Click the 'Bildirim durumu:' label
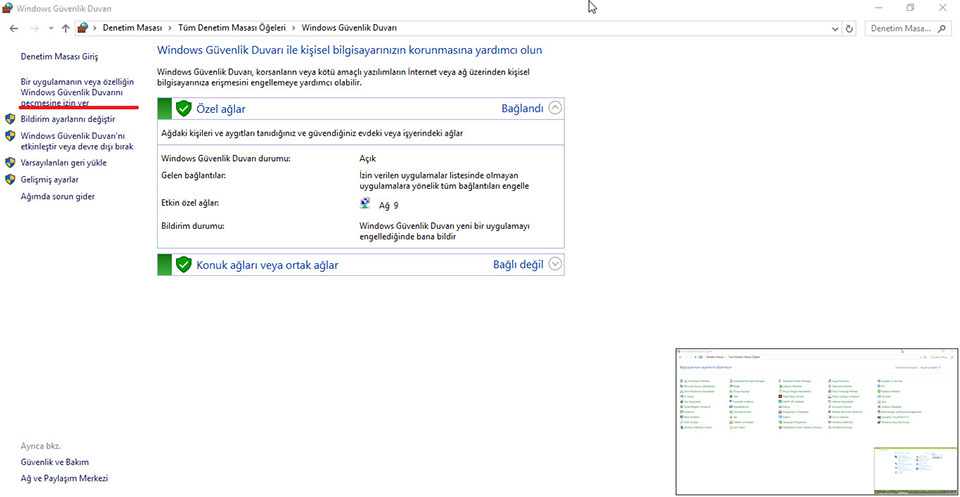 (193, 226)
